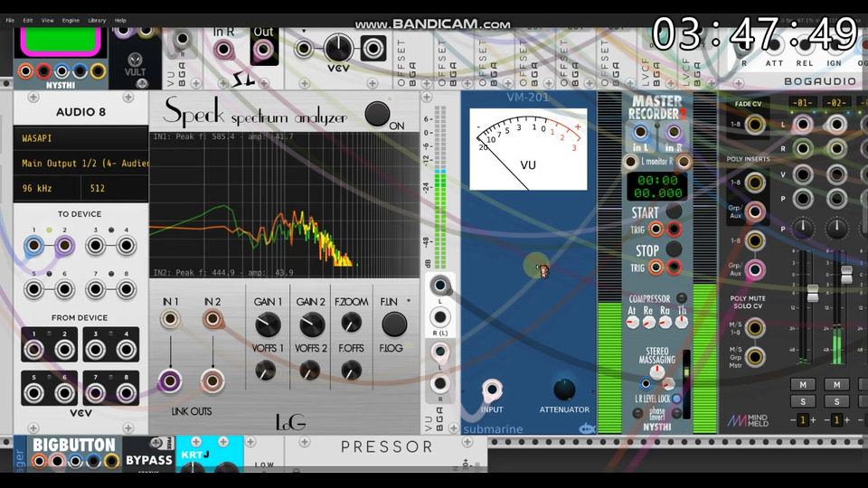Click the M/S Grp Mstr jack
Screen dimensions: 868x488
coord(754,358)
